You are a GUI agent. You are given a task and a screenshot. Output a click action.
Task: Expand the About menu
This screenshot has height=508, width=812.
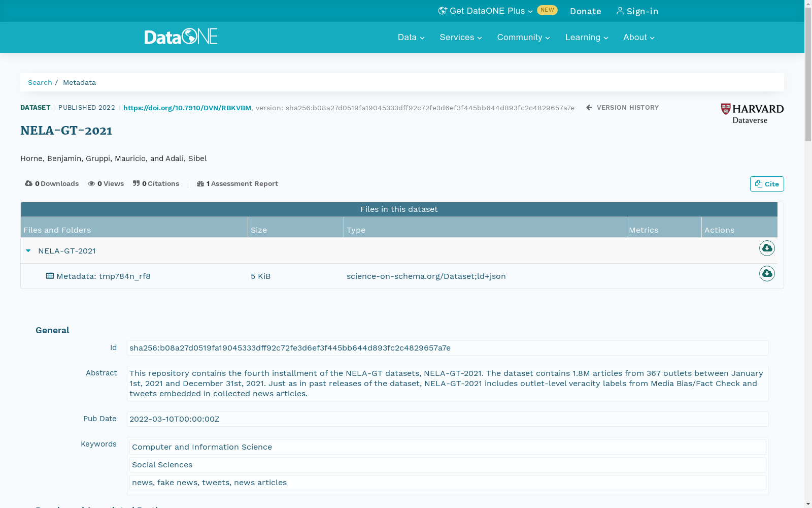pos(638,37)
